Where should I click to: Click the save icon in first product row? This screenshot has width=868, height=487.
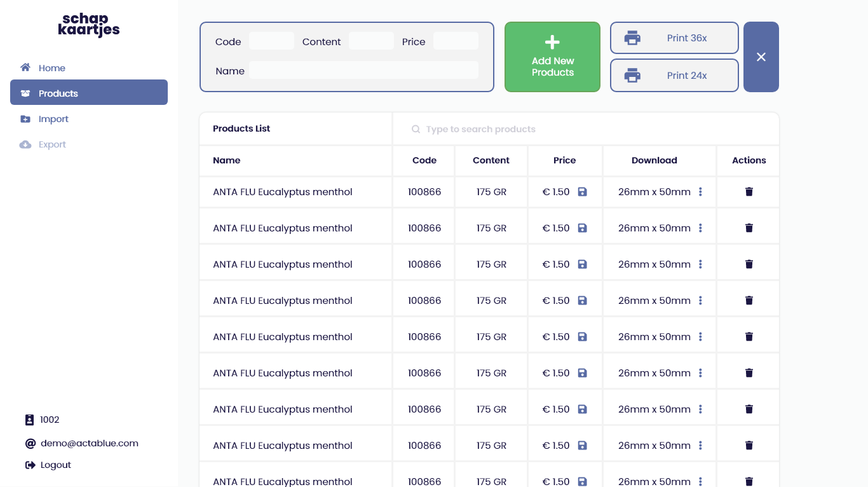(x=583, y=191)
